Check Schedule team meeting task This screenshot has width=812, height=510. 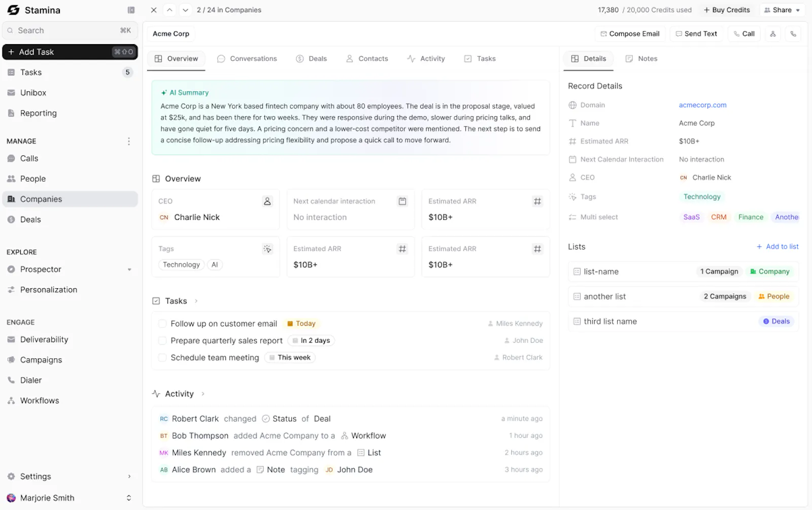click(162, 358)
